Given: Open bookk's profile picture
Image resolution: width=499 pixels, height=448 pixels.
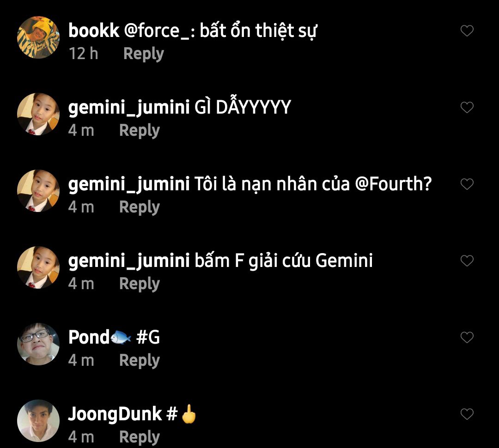Looking at the screenshot, I should point(38,37).
